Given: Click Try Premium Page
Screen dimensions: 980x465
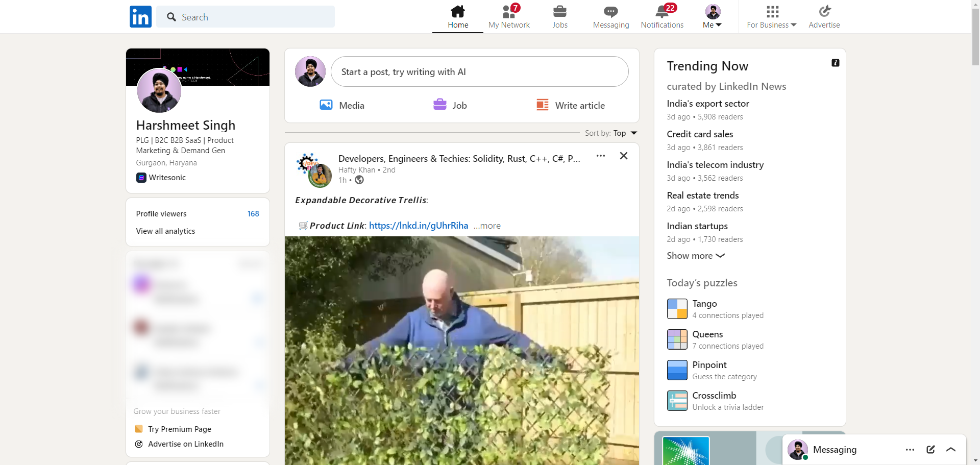Looking at the screenshot, I should pyautogui.click(x=179, y=429).
